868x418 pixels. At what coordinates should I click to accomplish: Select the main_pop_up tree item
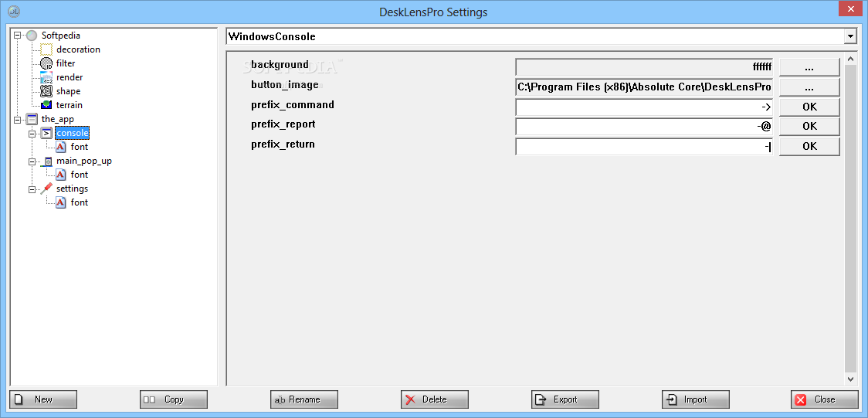click(84, 161)
